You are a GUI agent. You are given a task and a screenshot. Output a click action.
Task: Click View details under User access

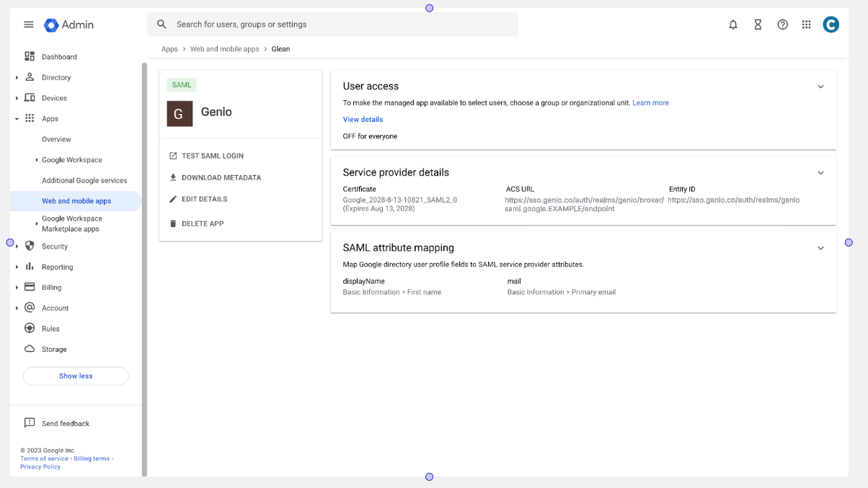tap(363, 120)
